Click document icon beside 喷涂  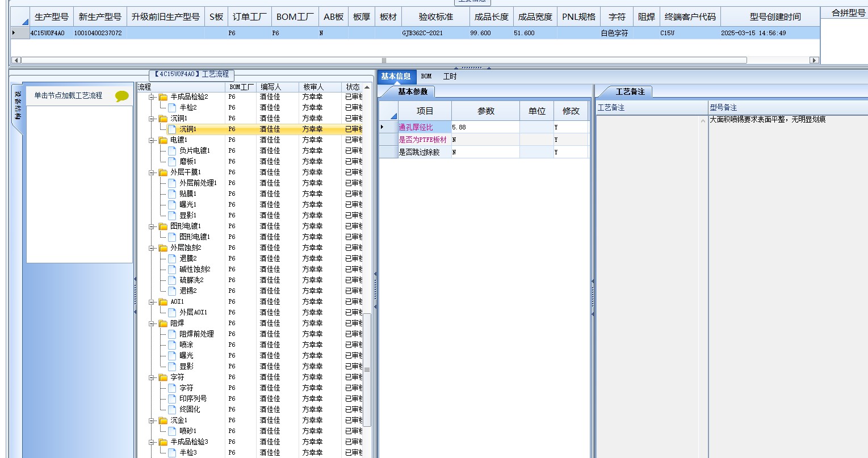coord(172,344)
